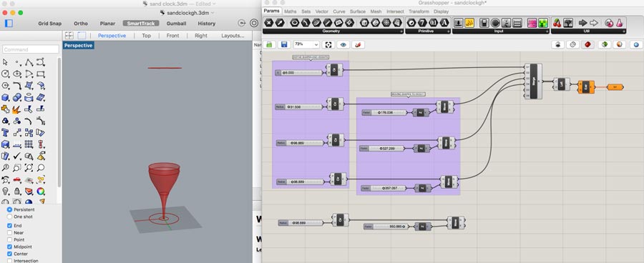Enable the Point osnap checkbox
This screenshot has height=263, width=644.
coord(9,239)
